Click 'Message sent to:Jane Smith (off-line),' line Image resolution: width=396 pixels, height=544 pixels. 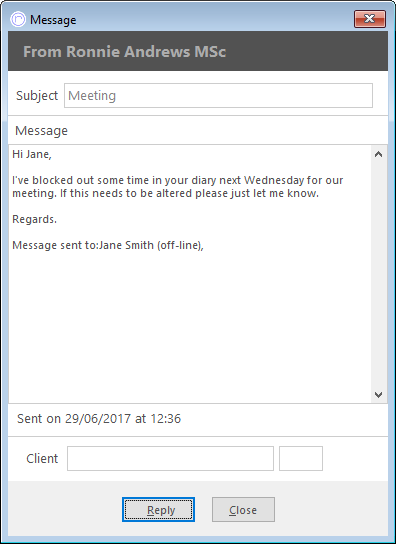click(x=108, y=245)
